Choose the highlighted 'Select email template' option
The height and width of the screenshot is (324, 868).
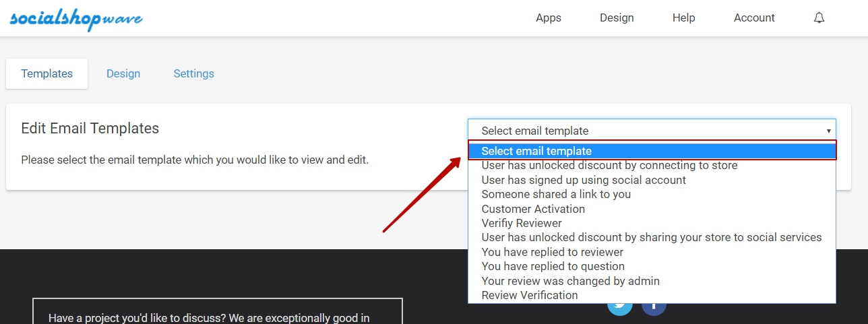click(x=652, y=151)
